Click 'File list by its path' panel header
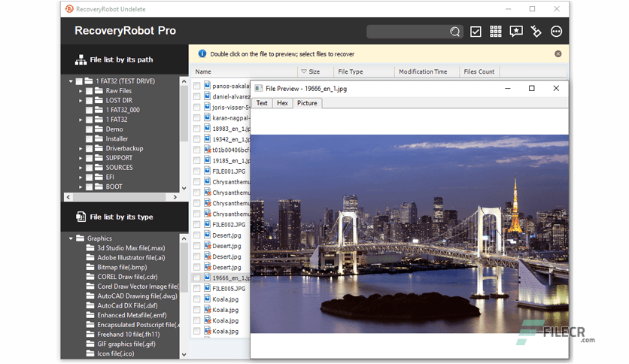The width and height of the screenshot is (629, 364). [x=125, y=59]
